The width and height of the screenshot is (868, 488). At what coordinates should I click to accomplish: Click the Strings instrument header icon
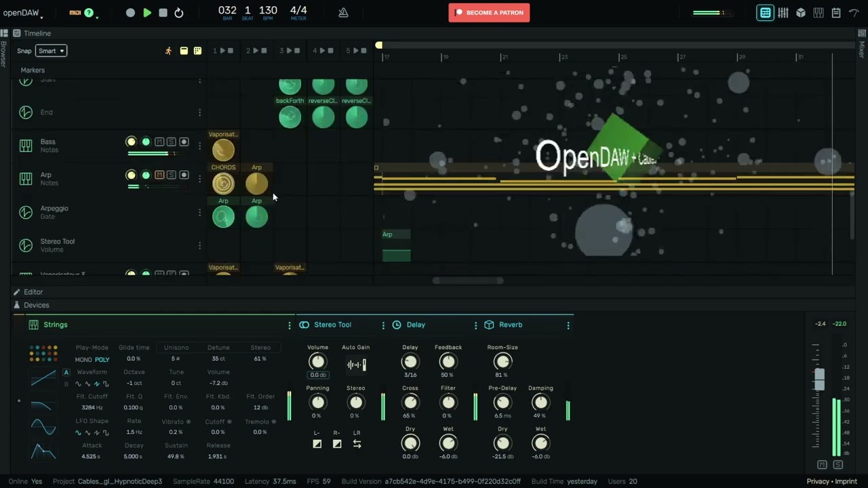[x=33, y=325]
